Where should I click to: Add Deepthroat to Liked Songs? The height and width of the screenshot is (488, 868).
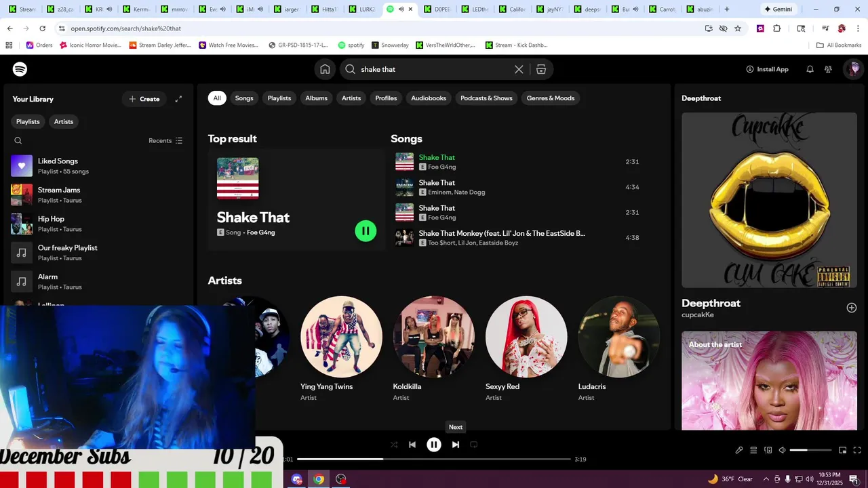(x=852, y=308)
